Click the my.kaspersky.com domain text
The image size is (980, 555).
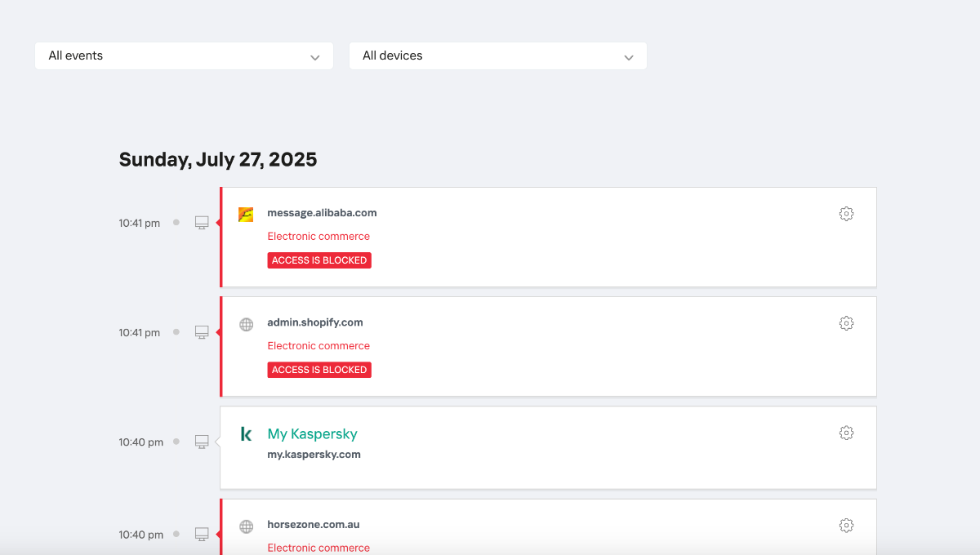point(314,455)
